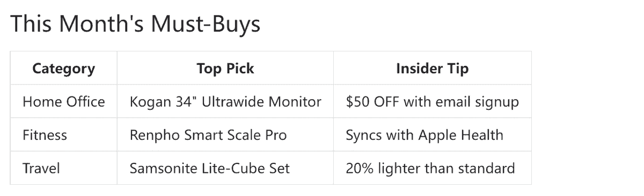Image resolution: width=644 pixels, height=196 pixels.
Task: Select the Insider Tip column header
Action: (433, 69)
